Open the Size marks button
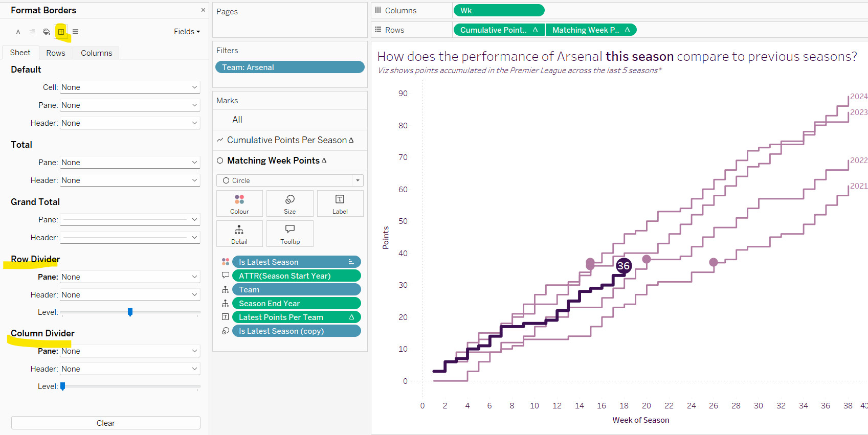 tap(290, 203)
